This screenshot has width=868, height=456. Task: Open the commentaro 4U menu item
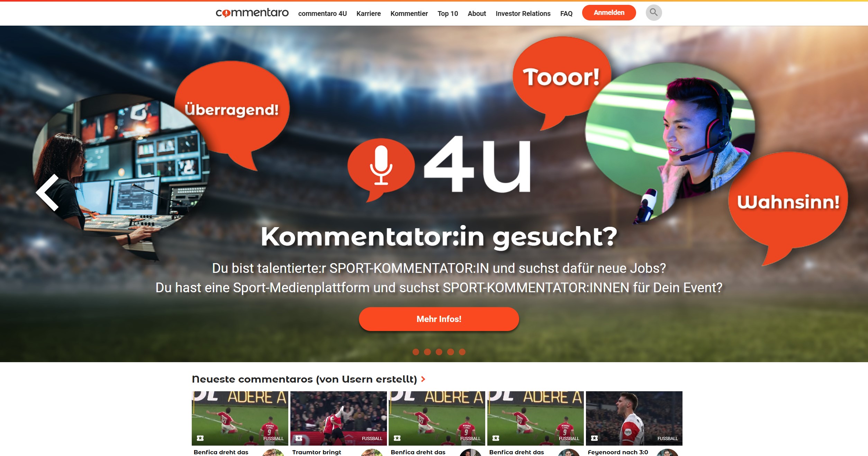(322, 14)
